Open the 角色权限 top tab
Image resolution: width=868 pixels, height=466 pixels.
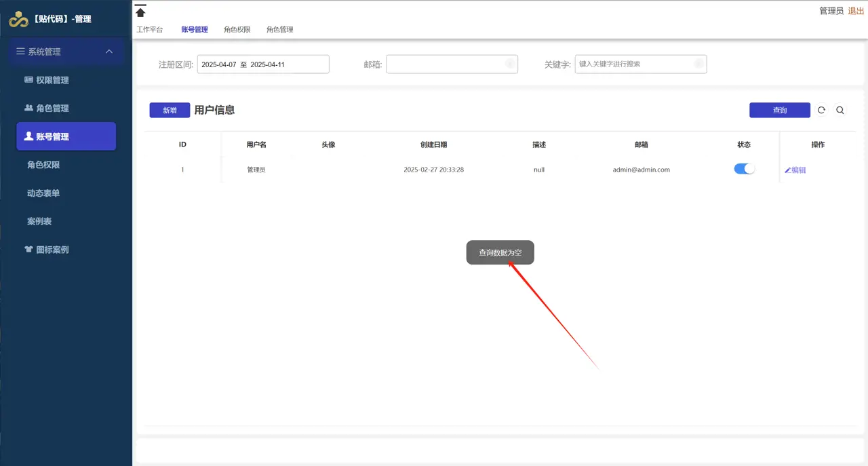click(x=238, y=29)
